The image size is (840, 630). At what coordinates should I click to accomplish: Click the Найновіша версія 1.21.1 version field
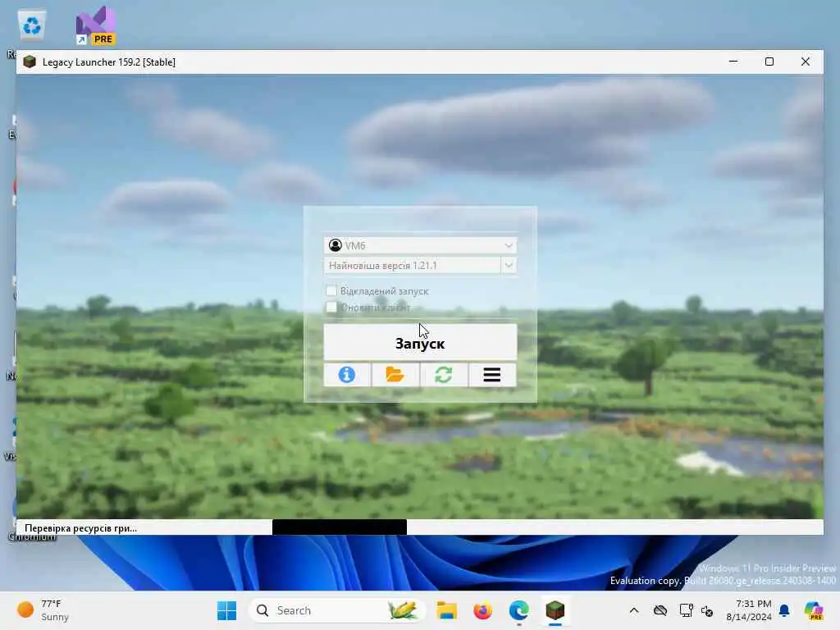(413, 265)
